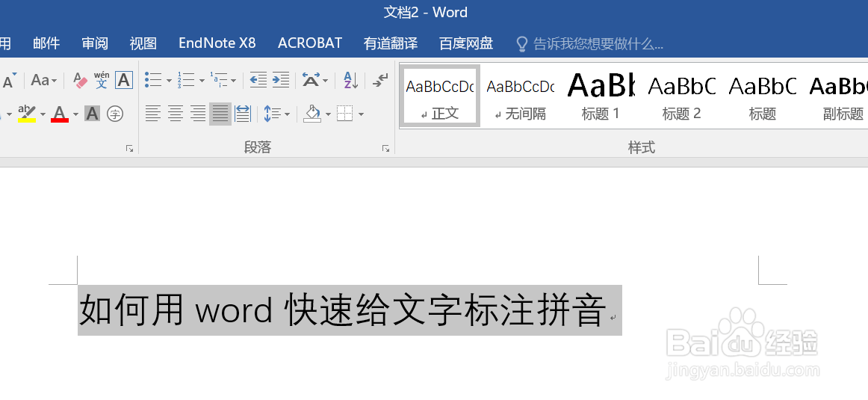Image resolution: width=868 pixels, height=400 pixels.
Task: Apply bullet list formatting
Action: click(x=153, y=80)
